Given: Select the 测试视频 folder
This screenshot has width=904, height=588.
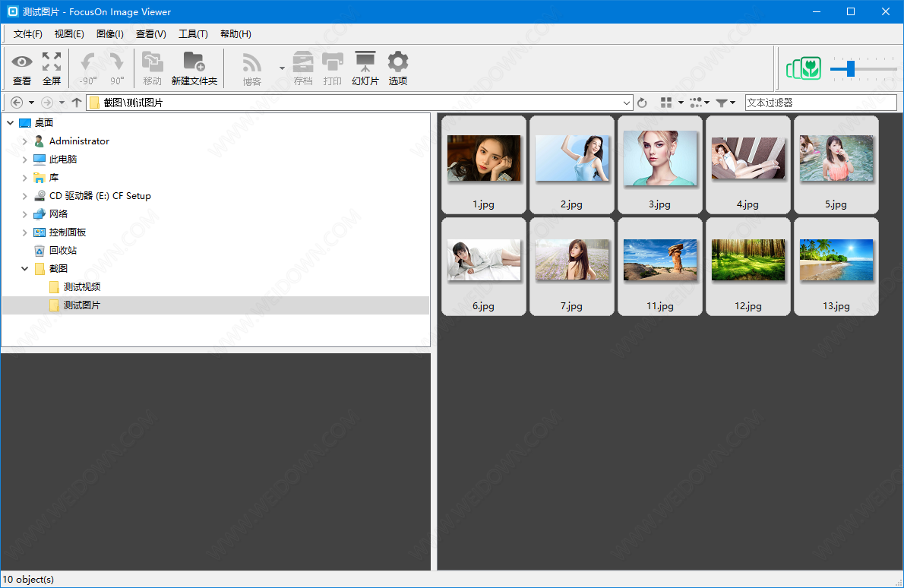Looking at the screenshot, I should [x=82, y=286].
